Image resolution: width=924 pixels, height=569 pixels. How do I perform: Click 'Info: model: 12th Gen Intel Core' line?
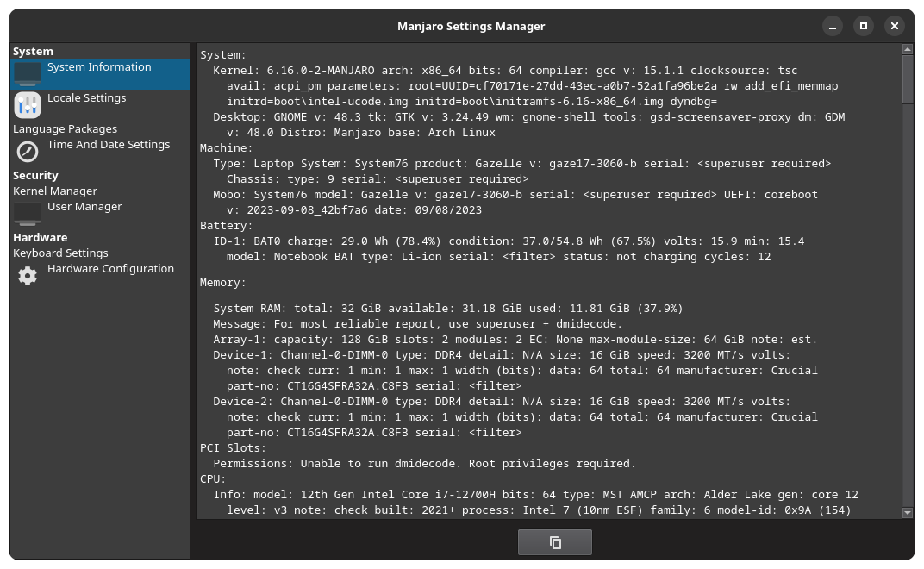[535, 495]
